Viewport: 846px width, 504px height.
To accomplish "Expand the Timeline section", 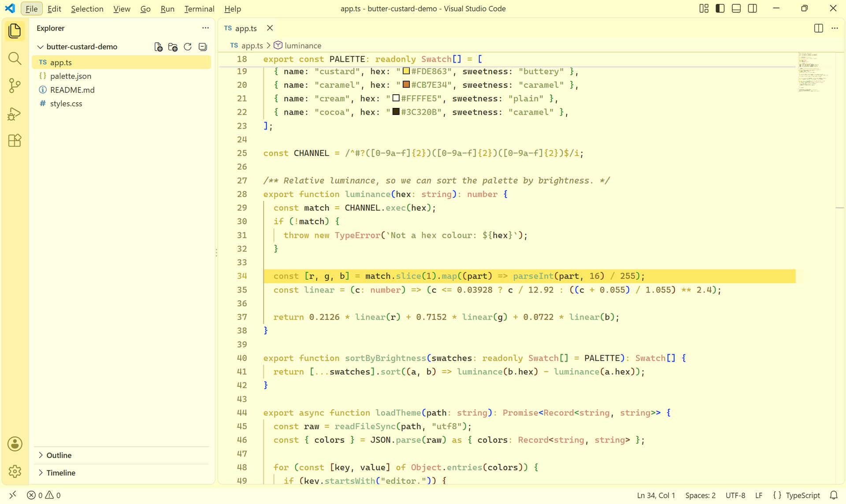I will 121,473.
